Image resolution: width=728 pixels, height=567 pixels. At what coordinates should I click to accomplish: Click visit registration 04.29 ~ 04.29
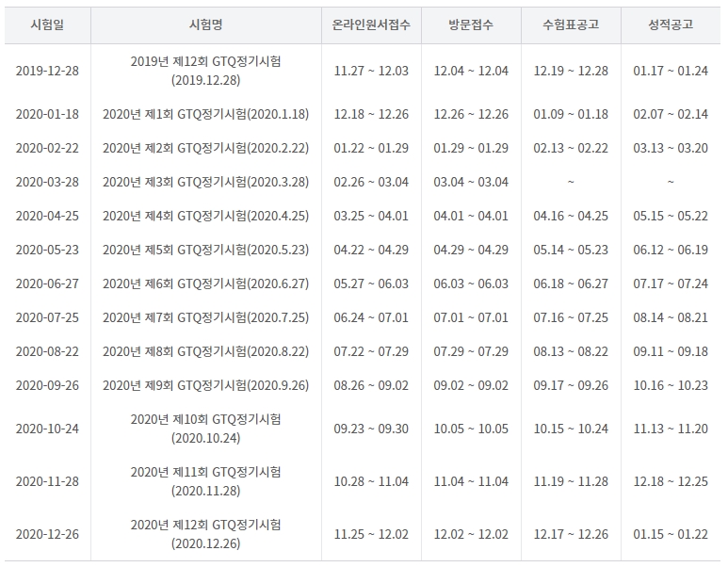click(x=471, y=250)
